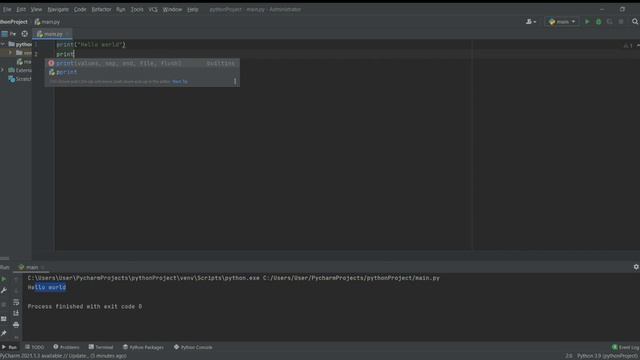Open the Edit menu

(21, 9)
